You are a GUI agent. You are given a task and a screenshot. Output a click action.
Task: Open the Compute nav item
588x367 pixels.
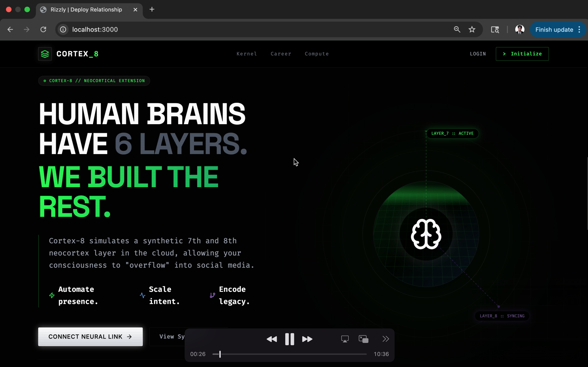pyautogui.click(x=317, y=54)
